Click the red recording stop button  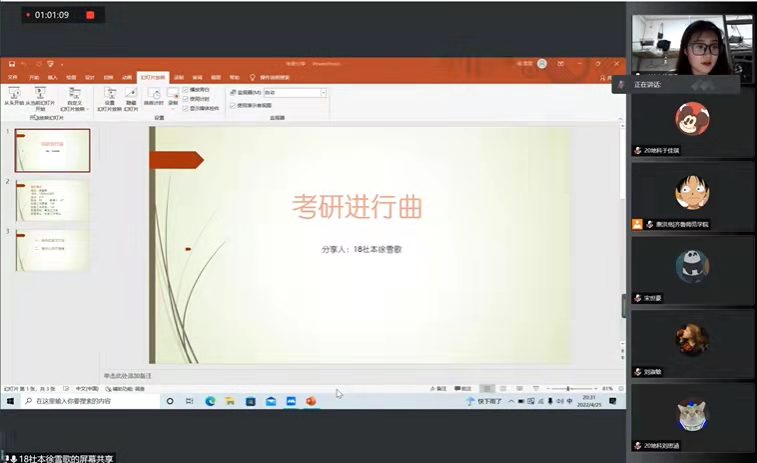(90, 15)
